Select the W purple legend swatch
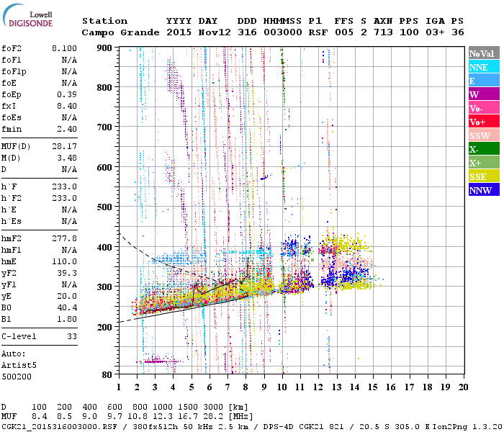 484,94
